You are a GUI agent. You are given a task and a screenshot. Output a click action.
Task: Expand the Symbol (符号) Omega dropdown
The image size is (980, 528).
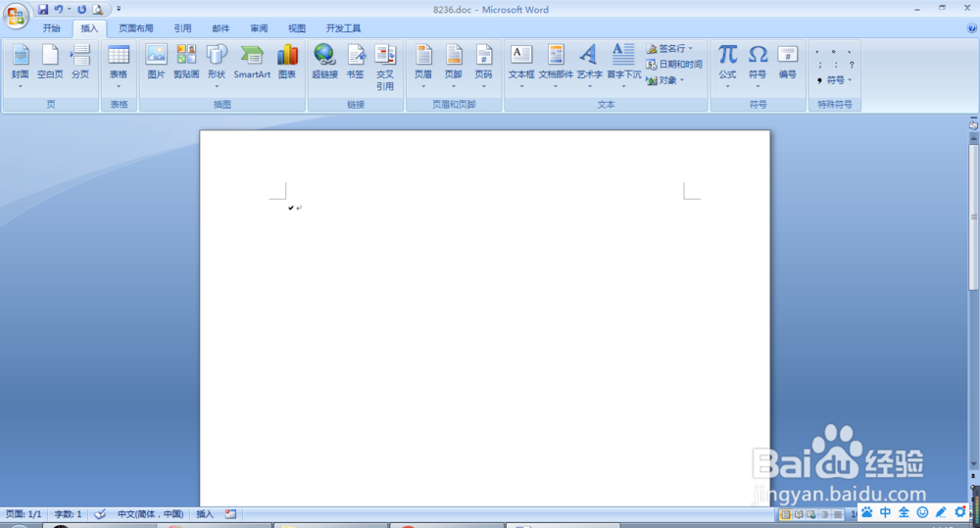758,86
